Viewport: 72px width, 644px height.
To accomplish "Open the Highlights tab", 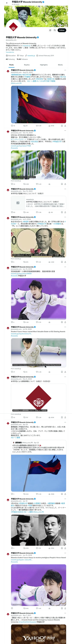I will pos(44,65).
